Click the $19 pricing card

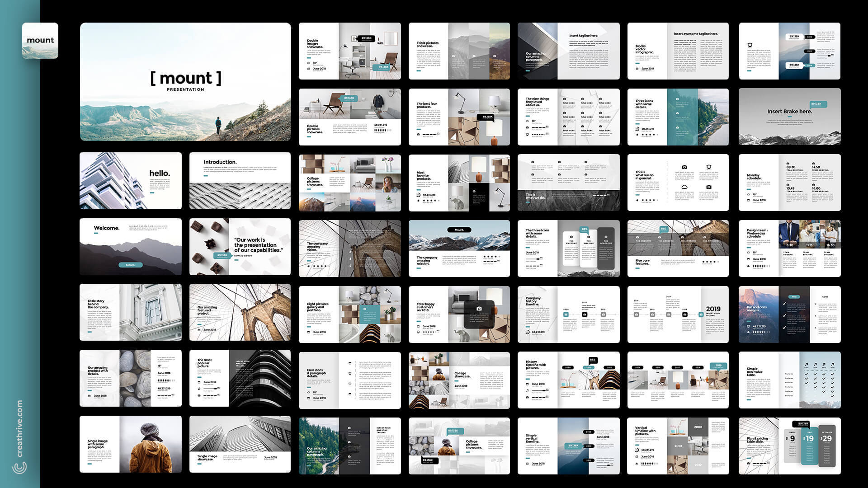click(x=809, y=445)
